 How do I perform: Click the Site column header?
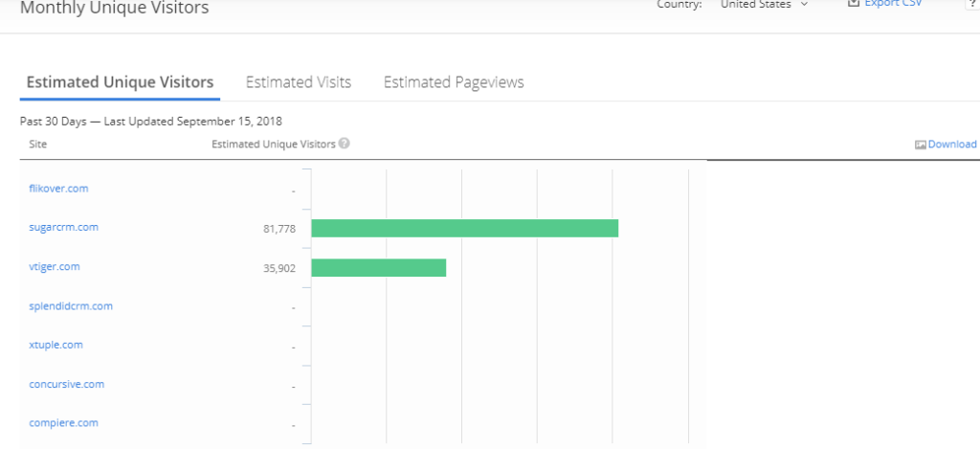38,145
